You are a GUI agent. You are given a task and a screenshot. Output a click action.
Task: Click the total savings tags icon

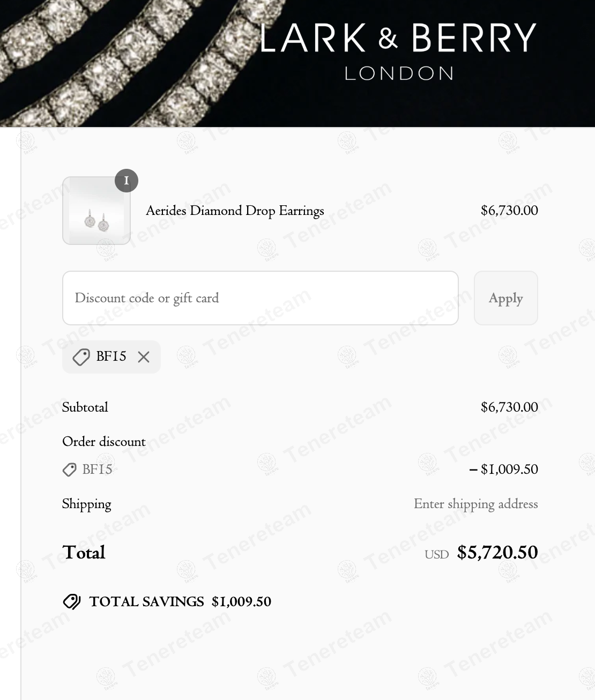click(71, 602)
